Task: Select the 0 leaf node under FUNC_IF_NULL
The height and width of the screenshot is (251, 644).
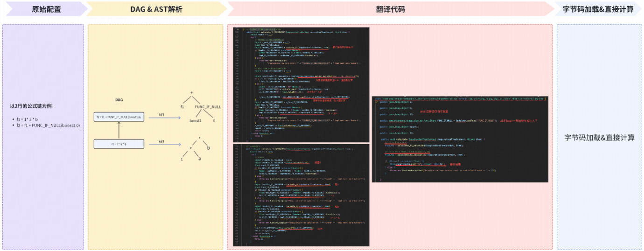Action: click(214, 120)
